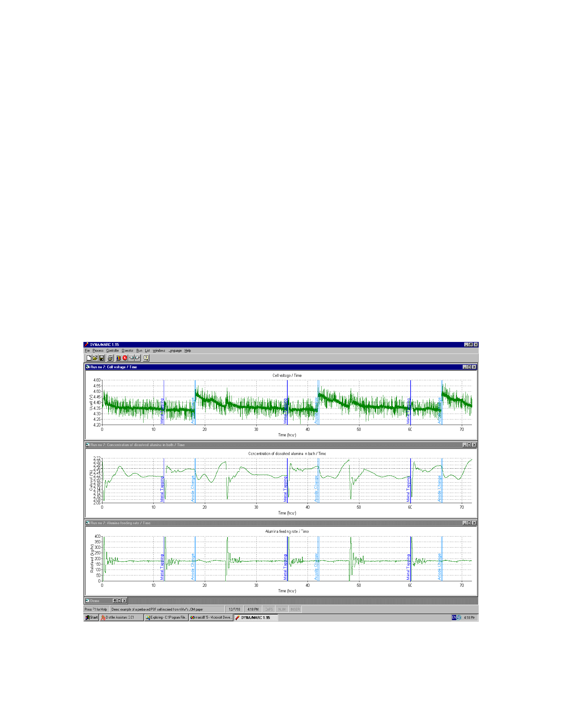The image size is (563, 728).
Task: Click the Open file folder icon
Action: pyautogui.click(x=95, y=358)
